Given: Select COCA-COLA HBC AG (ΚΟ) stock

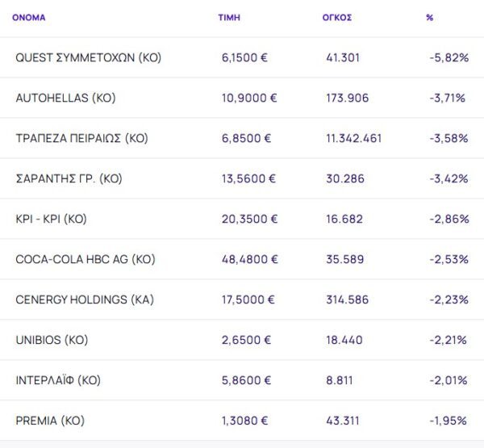Looking at the screenshot, I should coord(86,259).
